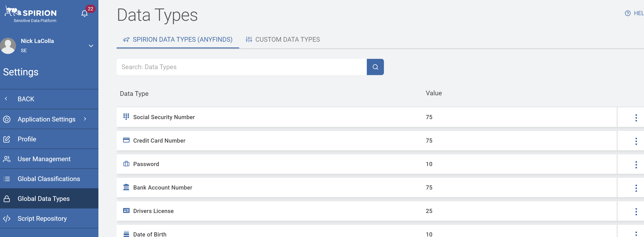Open Credit Card Number three-dot menu
644x237 pixels.
point(636,141)
